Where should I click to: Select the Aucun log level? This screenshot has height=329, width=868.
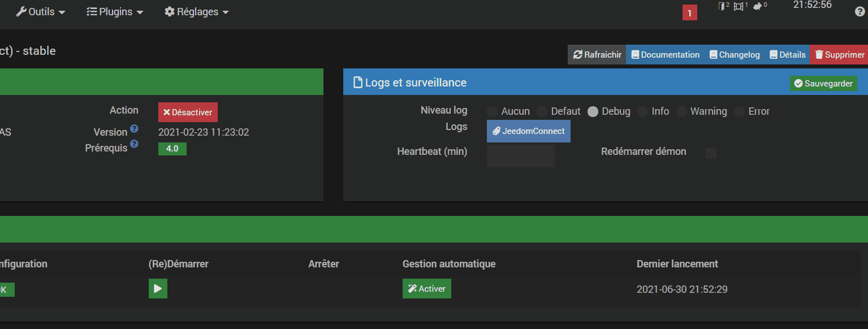click(492, 111)
